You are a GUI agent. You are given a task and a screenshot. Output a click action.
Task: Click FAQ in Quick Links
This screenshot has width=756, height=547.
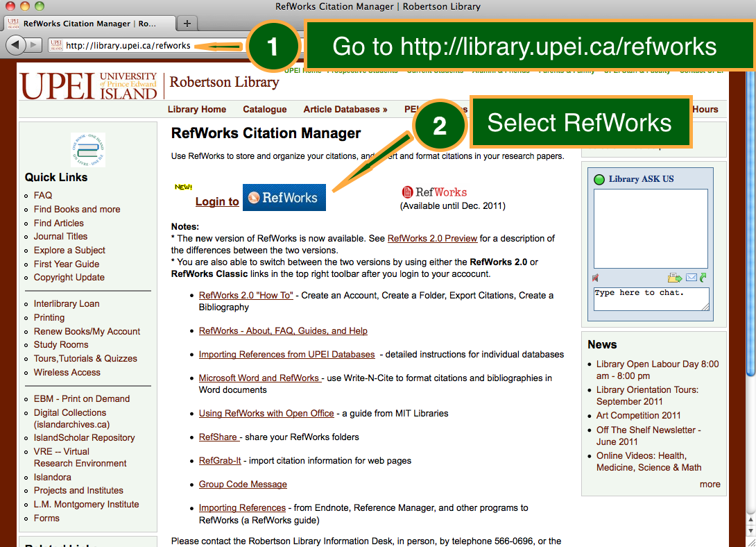click(43, 195)
